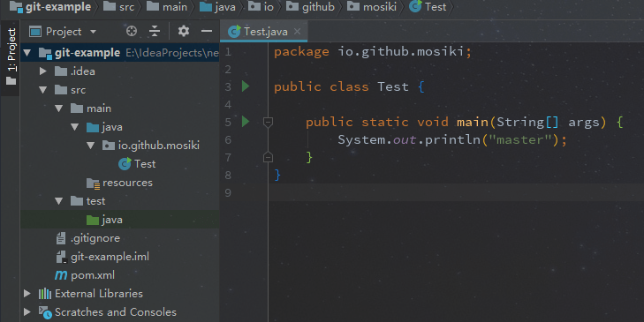Collapse the git-example root node
This screenshot has height=322, width=644.
27,53
